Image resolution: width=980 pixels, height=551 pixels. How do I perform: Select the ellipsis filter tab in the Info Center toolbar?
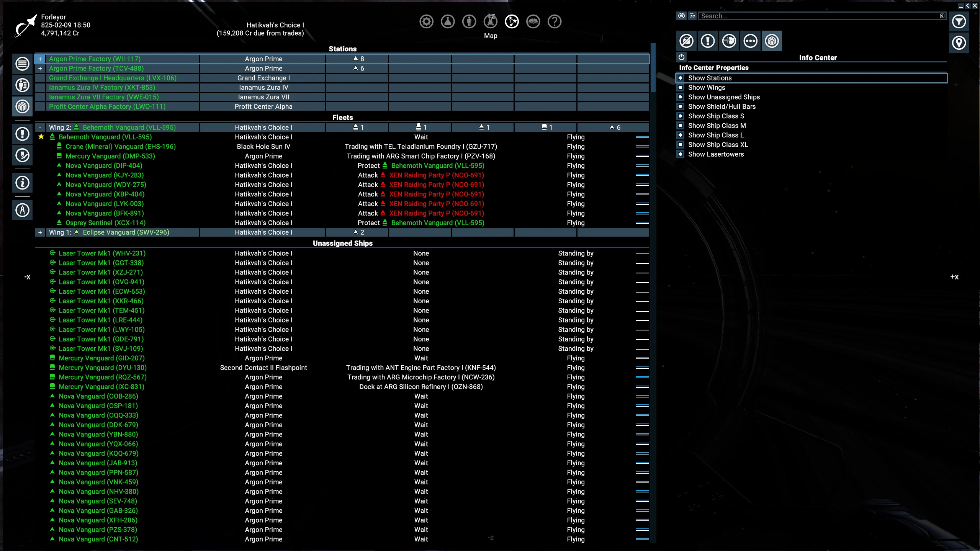point(750,41)
